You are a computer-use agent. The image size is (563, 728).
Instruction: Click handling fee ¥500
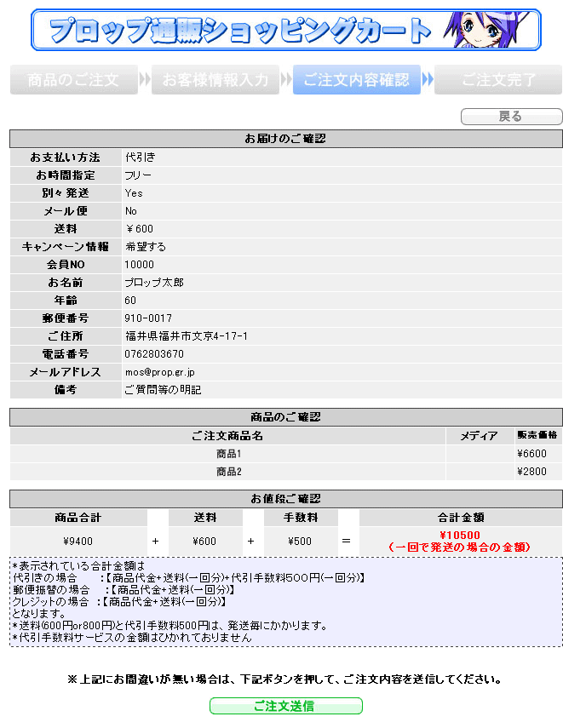coord(300,542)
